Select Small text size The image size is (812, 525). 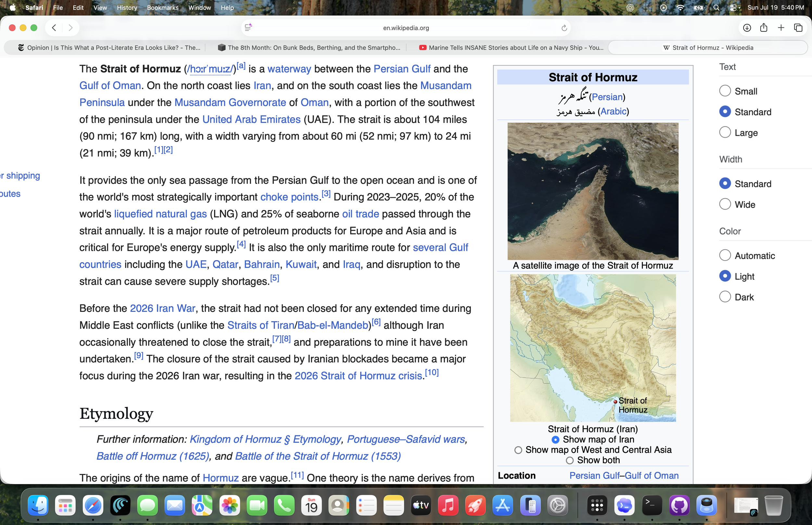pos(725,91)
